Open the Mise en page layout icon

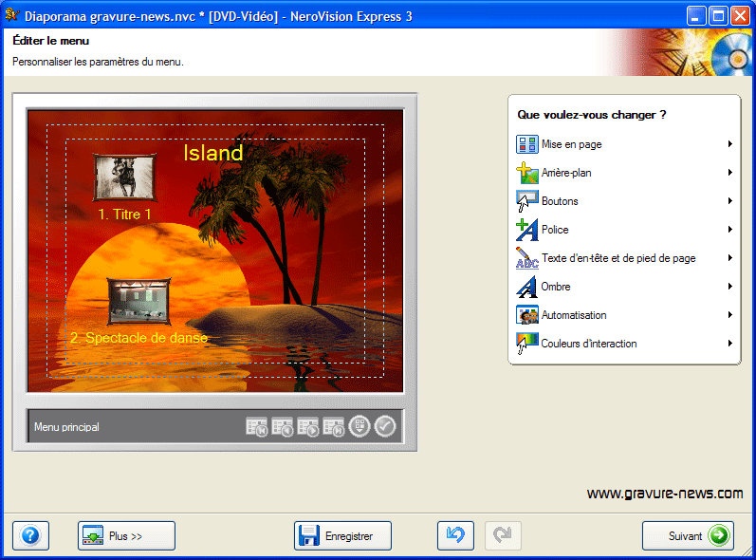coord(527,144)
